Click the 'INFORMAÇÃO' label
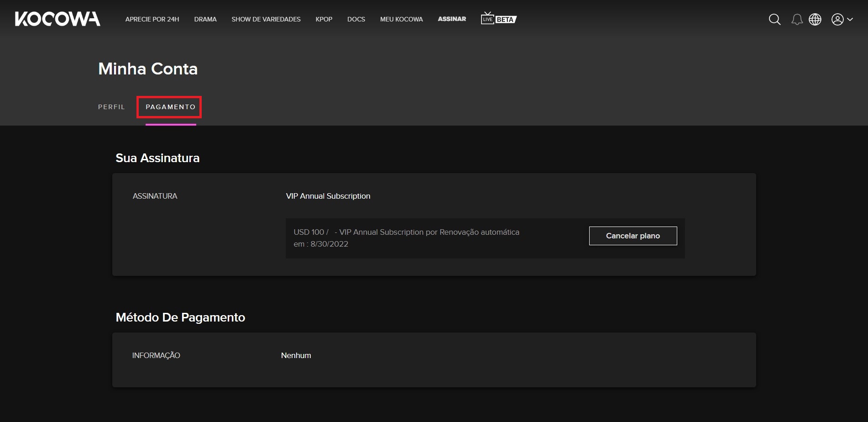This screenshot has width=868, height=422. pos(156,355)
